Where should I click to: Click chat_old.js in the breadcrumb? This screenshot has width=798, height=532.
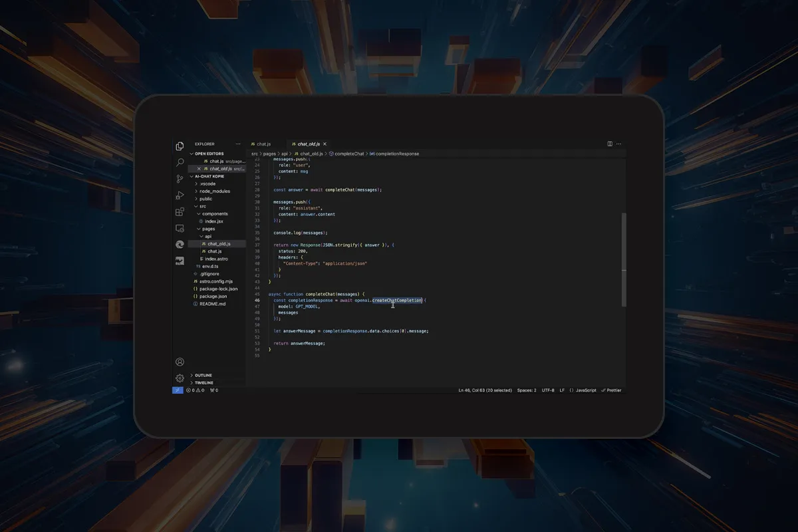click(x=311, y=154)
